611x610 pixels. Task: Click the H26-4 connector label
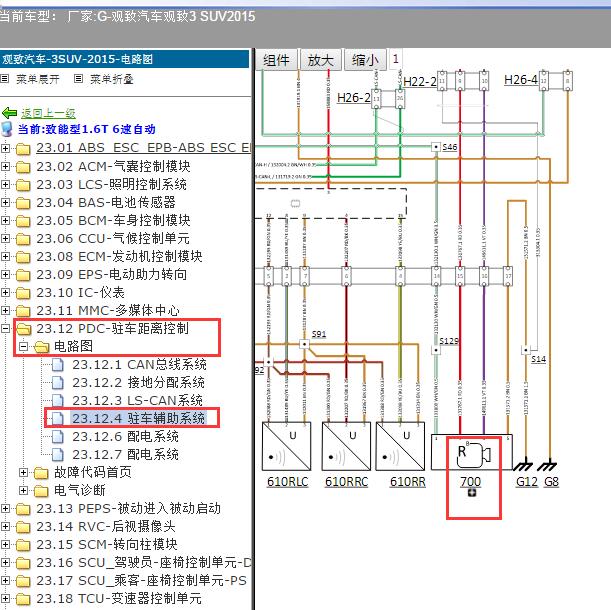521,80
